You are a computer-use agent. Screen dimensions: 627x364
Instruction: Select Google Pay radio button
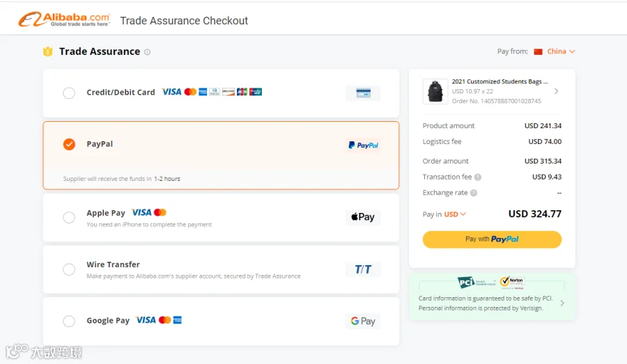(69, 321)
